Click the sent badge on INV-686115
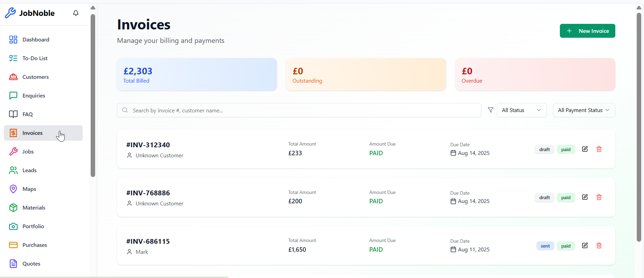Viewport: 644px width, 278px height. coord(545,246)
